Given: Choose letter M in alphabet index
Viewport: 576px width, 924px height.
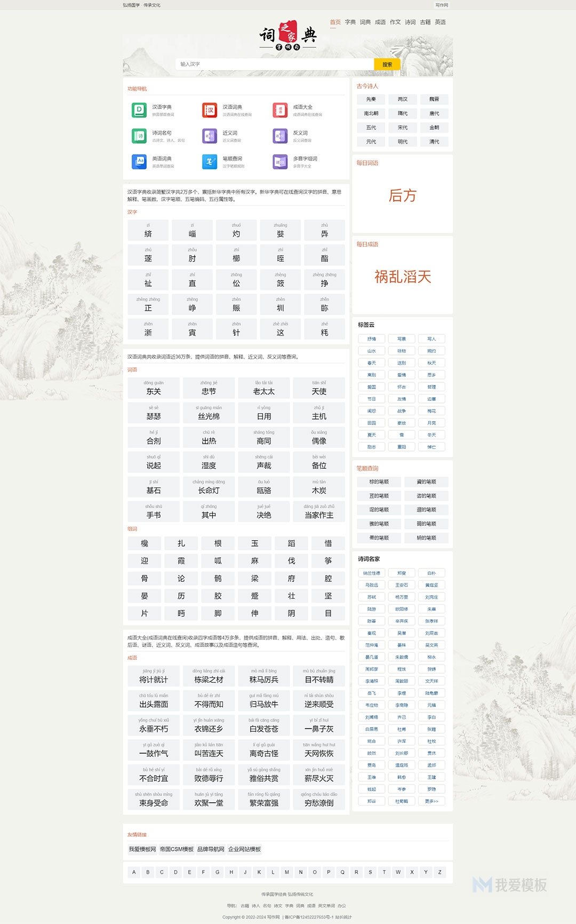Looking at the screenshot, I should [x=287, y=872].
